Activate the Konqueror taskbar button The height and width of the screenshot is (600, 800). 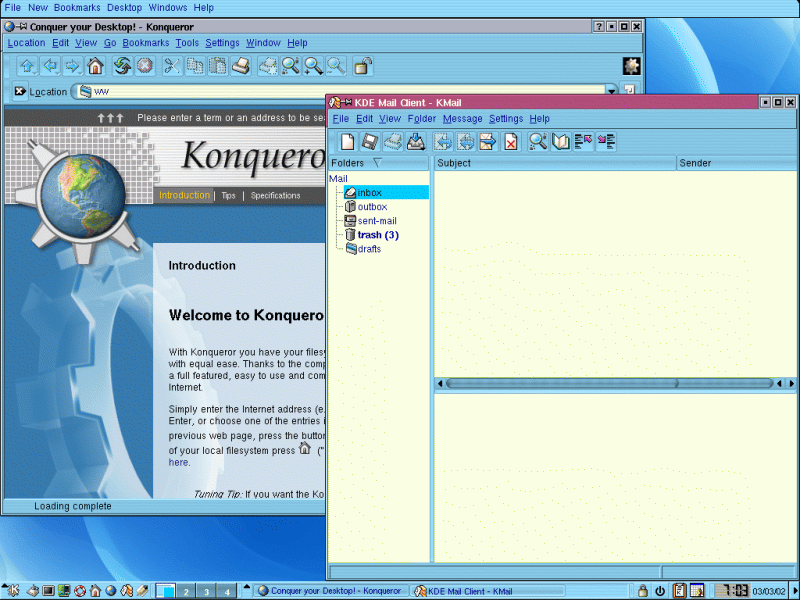[332, 591]
